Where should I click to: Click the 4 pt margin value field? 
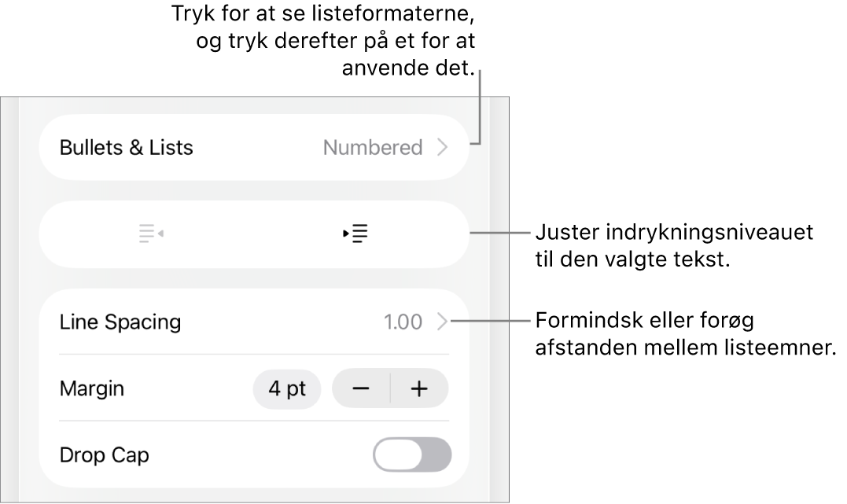pos(287,388)
